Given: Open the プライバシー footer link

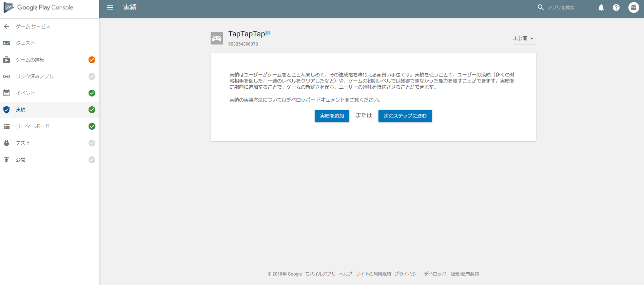Looking at the screenshot, I should pos(407,274).
